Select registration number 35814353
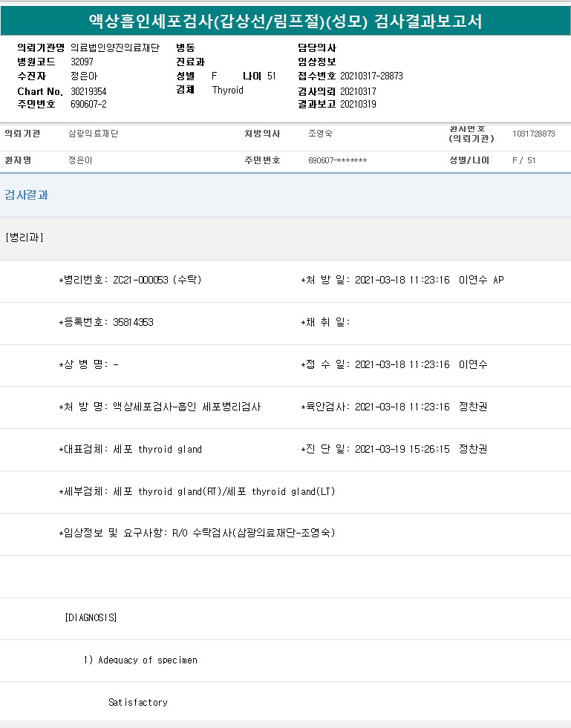The height and width of the screenshot is (728, 571). point(133,322)
